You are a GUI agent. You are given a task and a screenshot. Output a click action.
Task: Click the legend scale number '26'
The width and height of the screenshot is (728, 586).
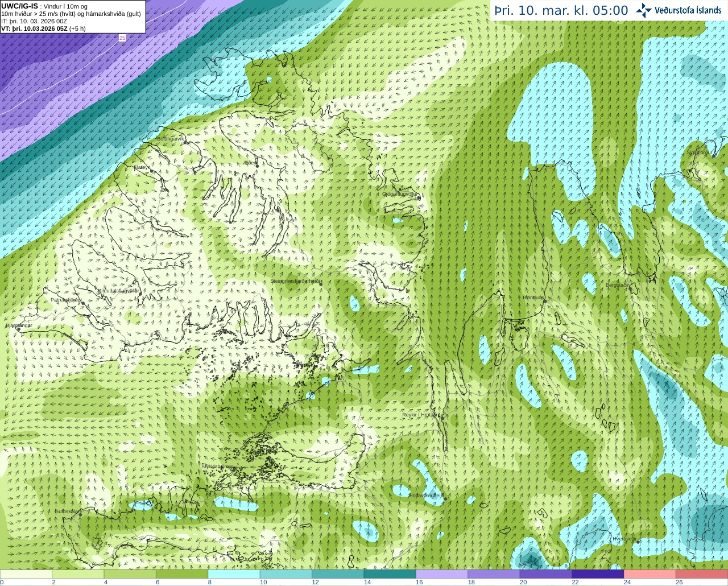(x=679, y=582)
